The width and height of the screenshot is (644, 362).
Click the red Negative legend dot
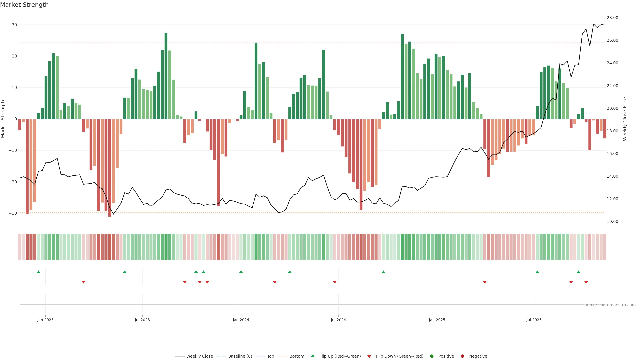(462, 356)
